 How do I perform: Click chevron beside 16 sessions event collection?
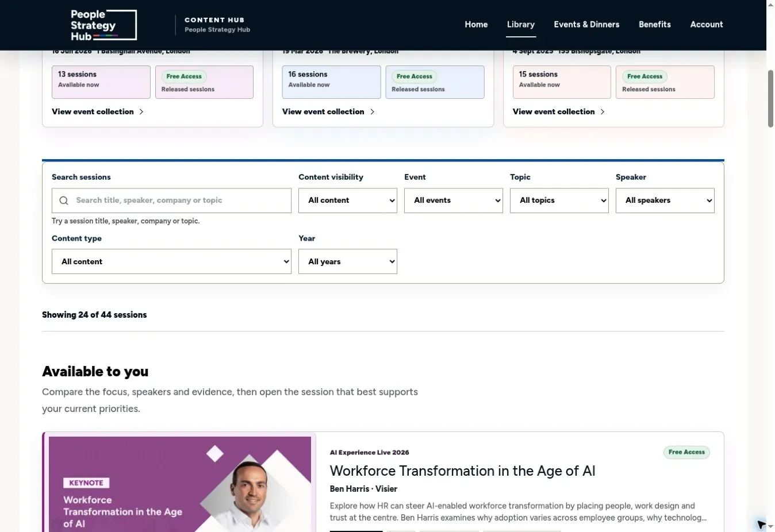372,111
